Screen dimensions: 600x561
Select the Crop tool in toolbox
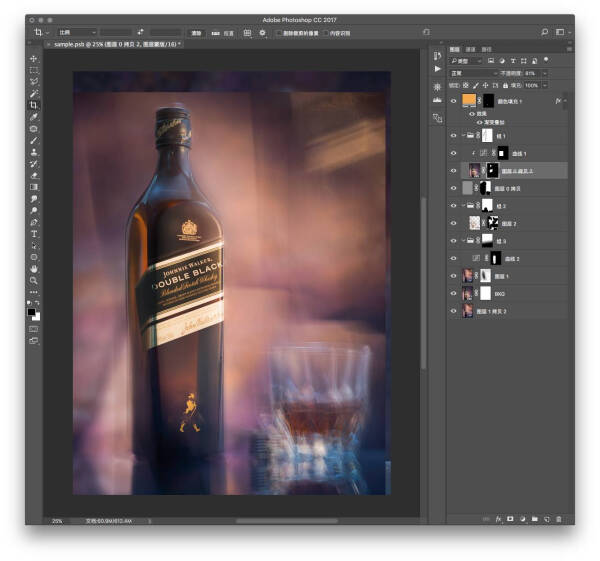tap(34, 105)
